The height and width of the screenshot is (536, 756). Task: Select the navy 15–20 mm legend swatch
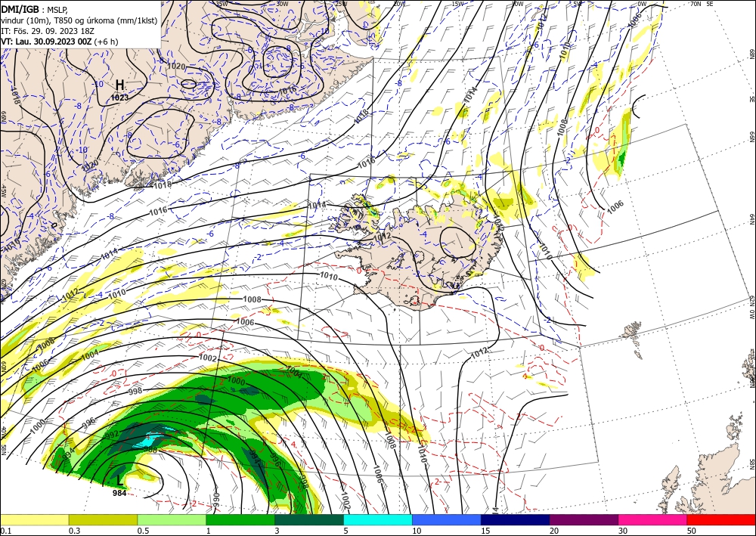(x=516, y=519)
